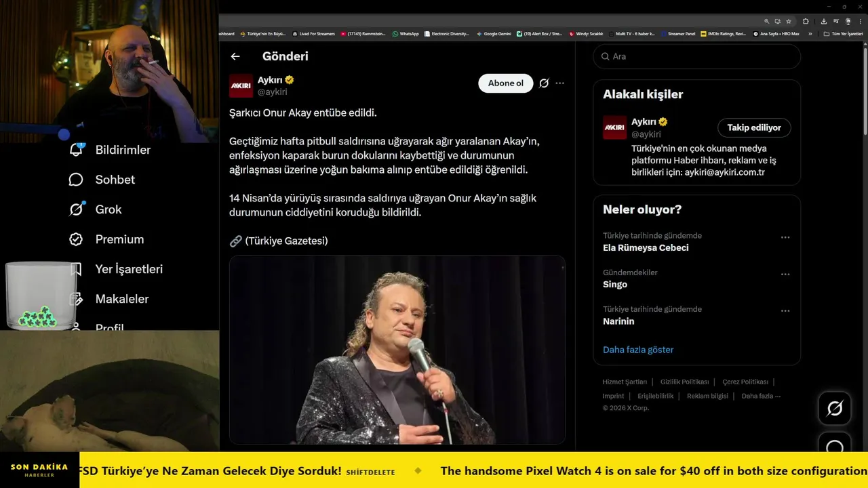Open the browser extensions puzzle icon
868x488 pixels.
pyautogui.click(x=806, y=21)
